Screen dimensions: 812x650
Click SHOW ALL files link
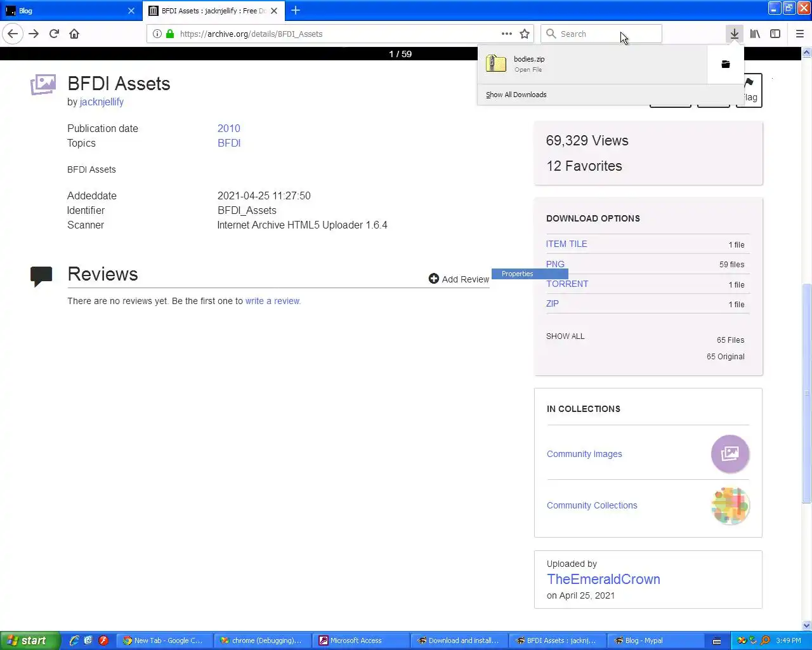point(565,336)
